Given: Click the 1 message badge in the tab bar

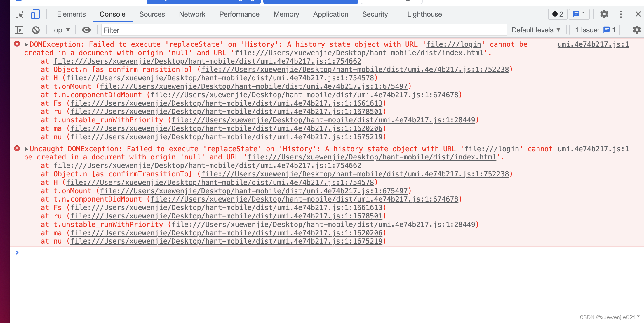Looking at the screenshot, I should click(579, 14).
